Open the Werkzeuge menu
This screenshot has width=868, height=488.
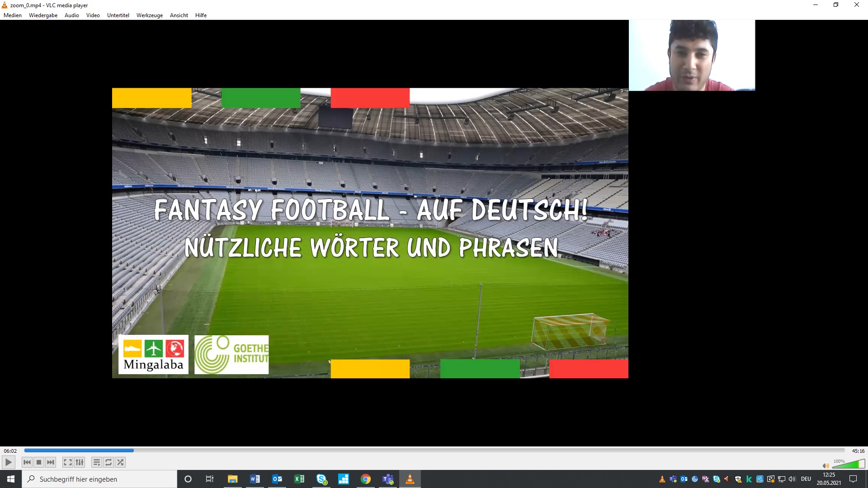click(149, 15)
